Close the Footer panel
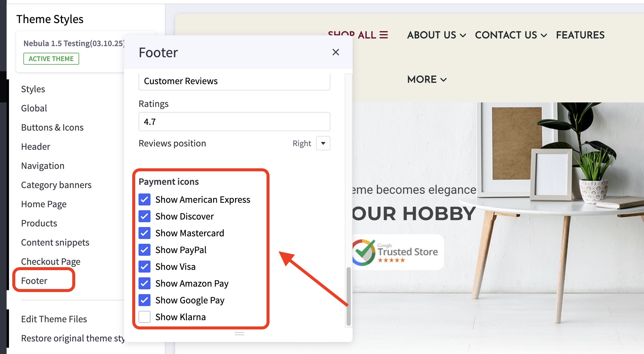Screen dimensions: 644x354 coord(335,52)
